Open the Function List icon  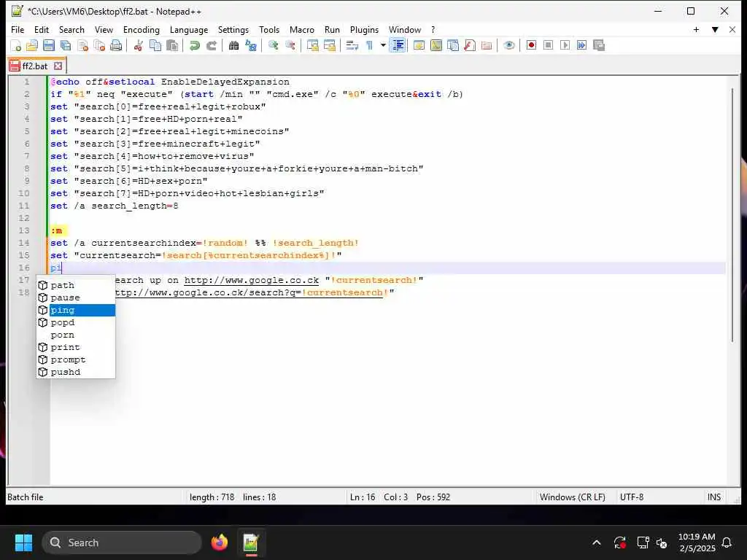tap(470, 46)
